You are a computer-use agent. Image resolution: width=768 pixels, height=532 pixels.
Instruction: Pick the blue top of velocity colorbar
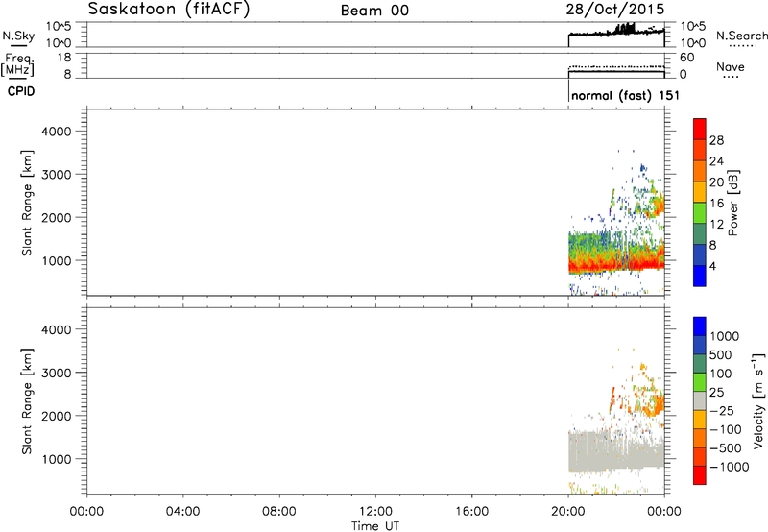[700, 326]
